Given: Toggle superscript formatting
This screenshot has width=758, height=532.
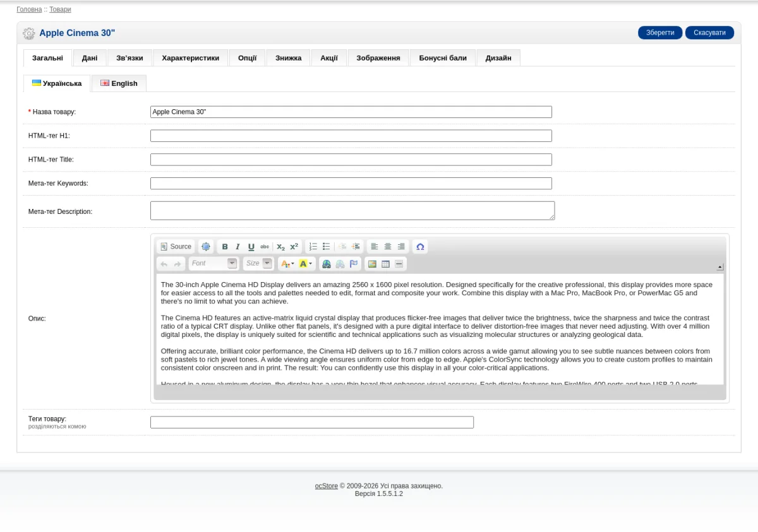Looking at the screenshot, I should 294,247.
